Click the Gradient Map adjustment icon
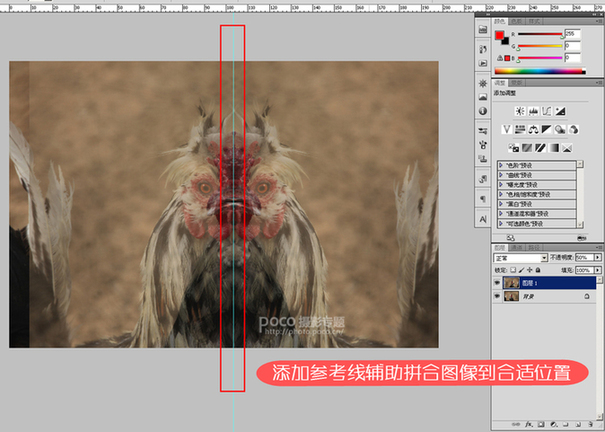 pos(555,147)
